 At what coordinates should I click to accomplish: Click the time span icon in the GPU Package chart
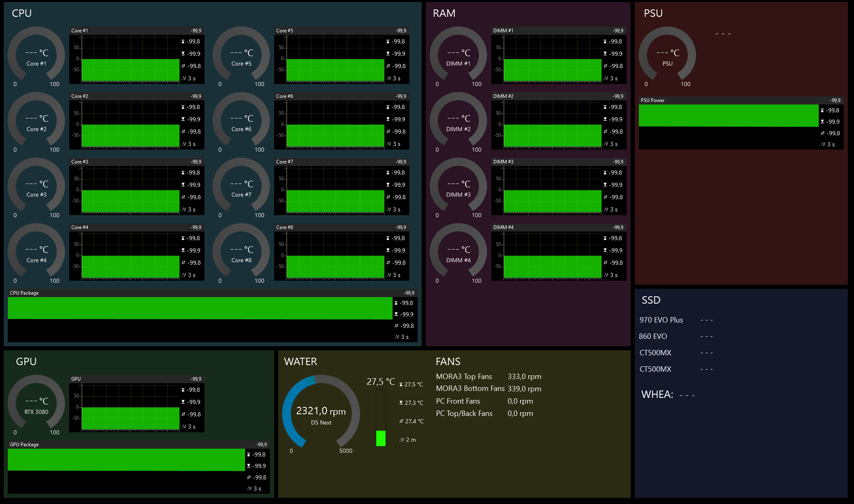pyautogui.click(x=249, y=488)
